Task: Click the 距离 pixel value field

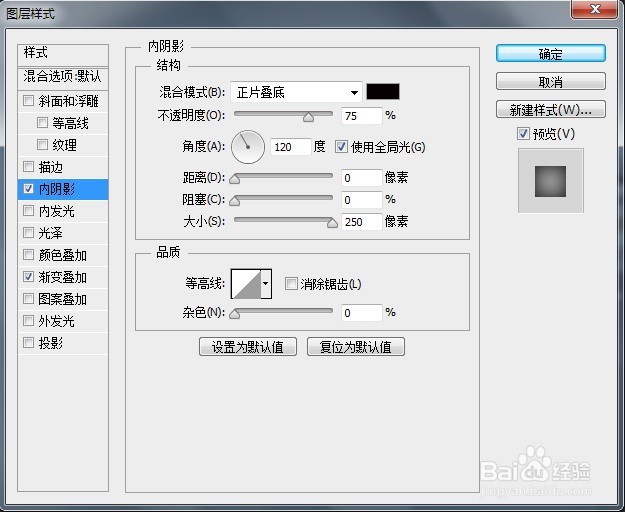Action: point(362,178)
